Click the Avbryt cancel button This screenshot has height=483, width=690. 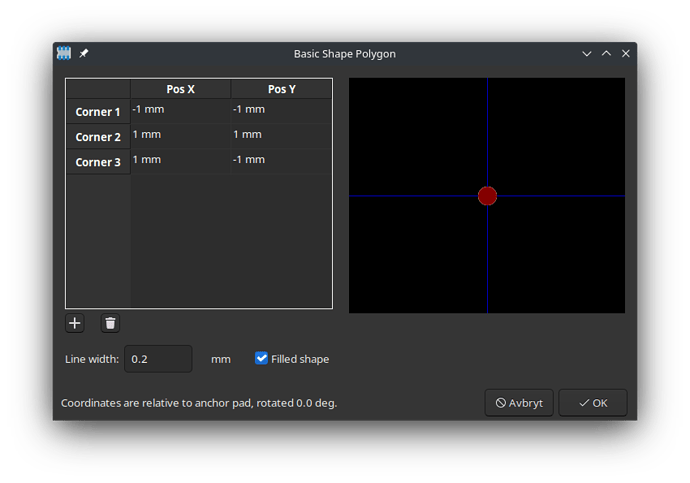(x=519, y=402)
